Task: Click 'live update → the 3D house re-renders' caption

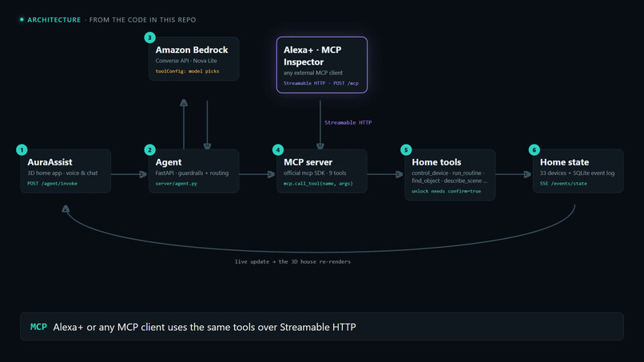Action: tap(293, 262)
